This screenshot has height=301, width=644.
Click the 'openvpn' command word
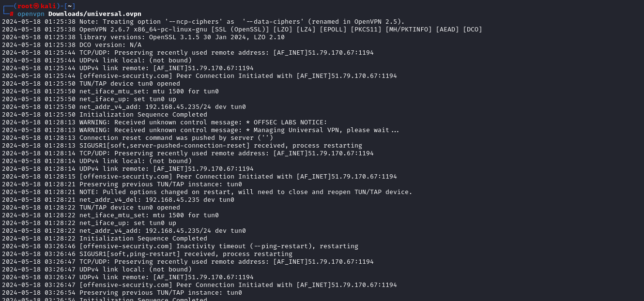point(31,14)
